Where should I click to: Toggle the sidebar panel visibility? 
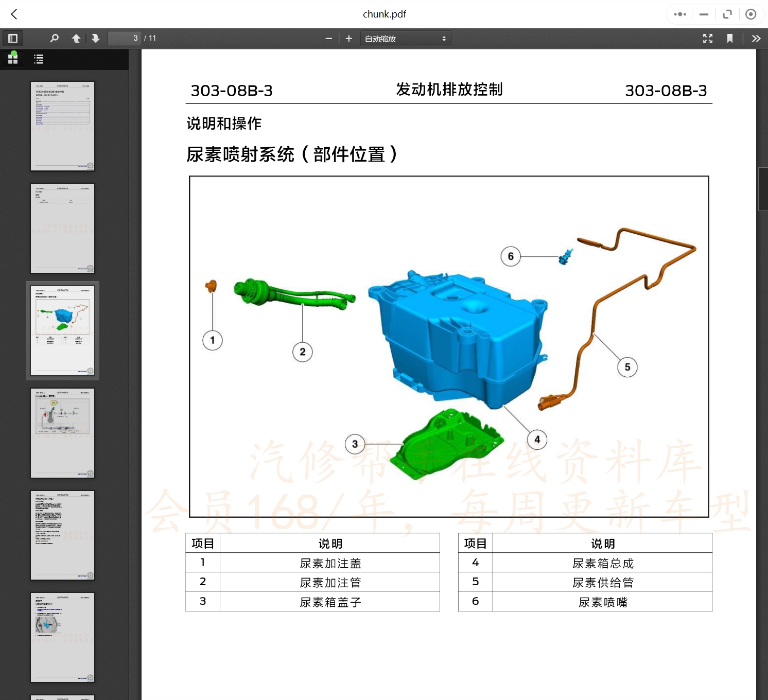12,38
